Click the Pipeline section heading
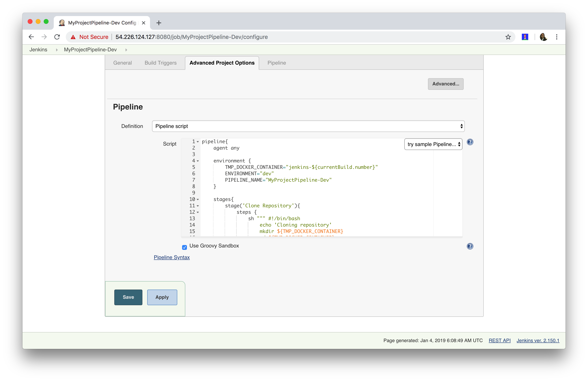This screenshot has height=381, width=588. 128,107
